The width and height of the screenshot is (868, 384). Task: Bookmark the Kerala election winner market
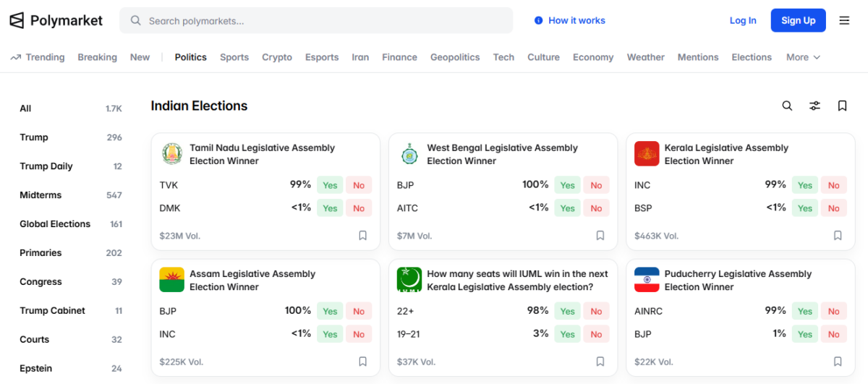click(x=838, y=236)
